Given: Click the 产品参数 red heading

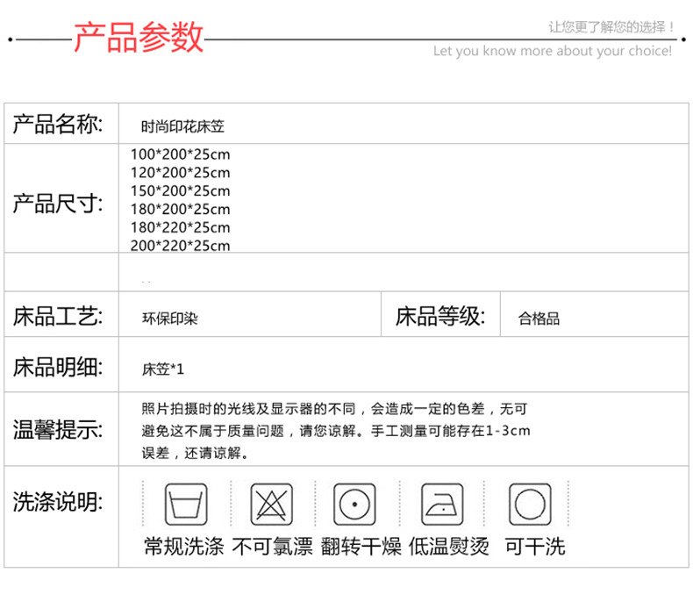Looking at the screenshot, I should point(139,37).
